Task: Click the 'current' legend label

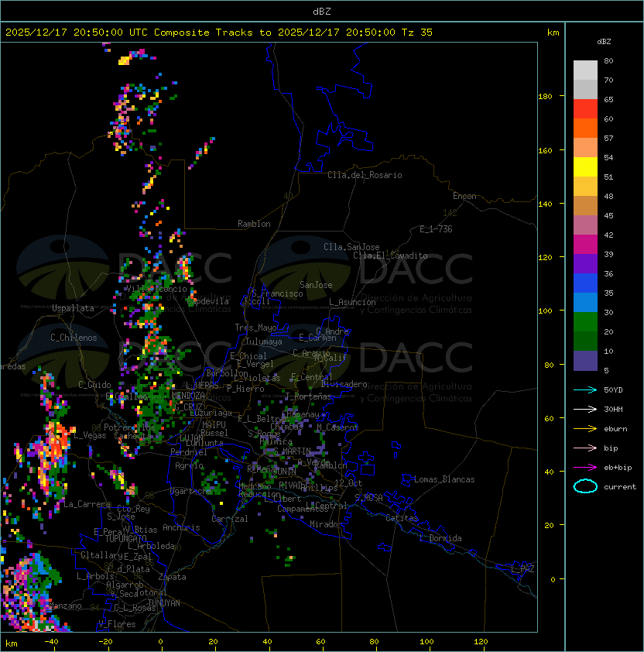Action: click(620, 487)
